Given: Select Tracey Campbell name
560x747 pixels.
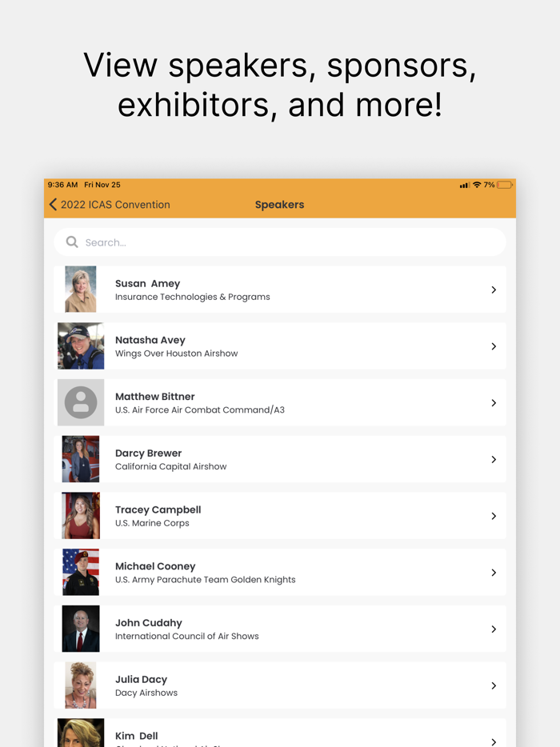Looking at the screenshot, I should [158, 509].
